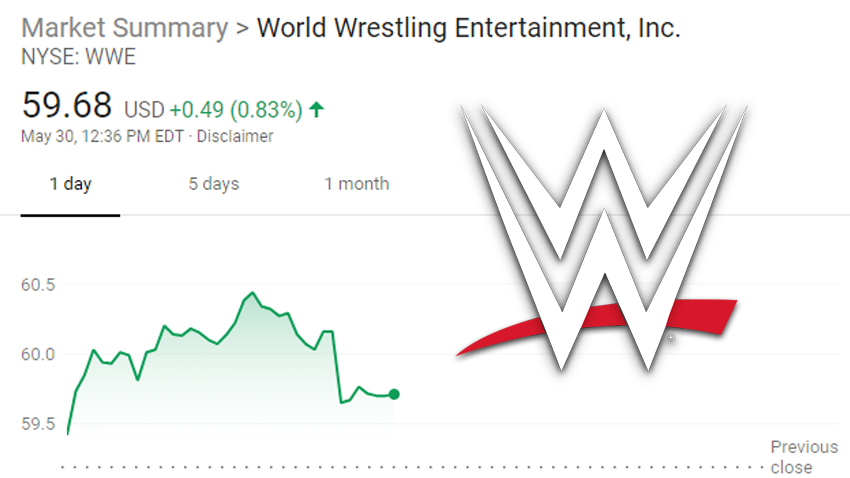The height and width of the screenshot is (478, 850).
Task: Click the Previous close label
Action: [803, 457]
